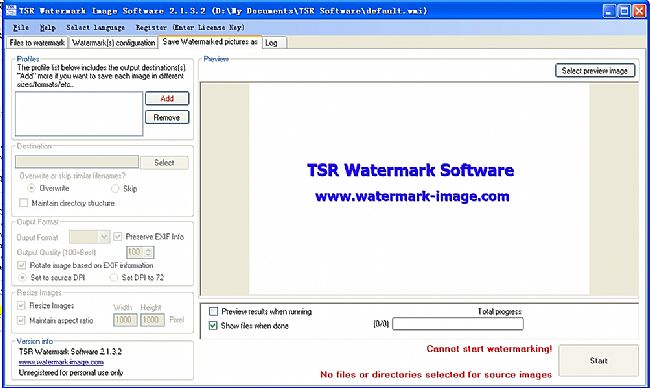
Task: Click the Add profile button
Action: pos(167,99)
